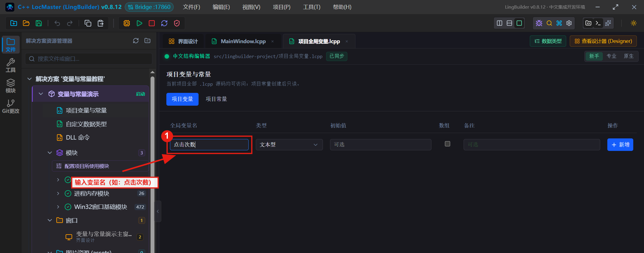The width and height of the screenshot is (644, 253).
Task: Collapse the 模块 tree folder
Action: tap(50, 153)
